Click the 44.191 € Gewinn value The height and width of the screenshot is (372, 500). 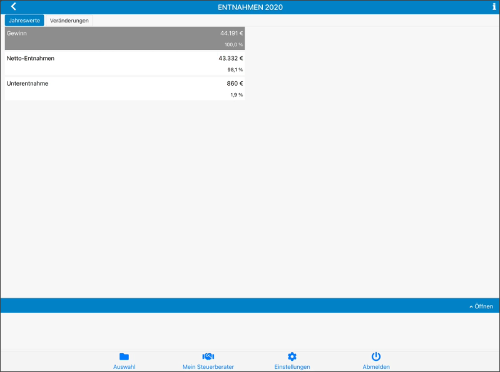[231, 33]
